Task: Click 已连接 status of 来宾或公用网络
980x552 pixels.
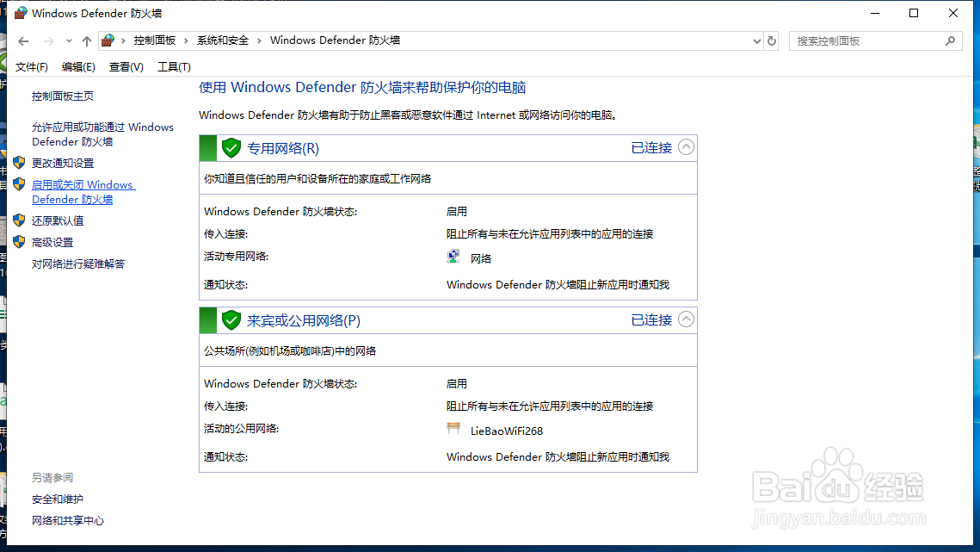Action: [651, 319]
